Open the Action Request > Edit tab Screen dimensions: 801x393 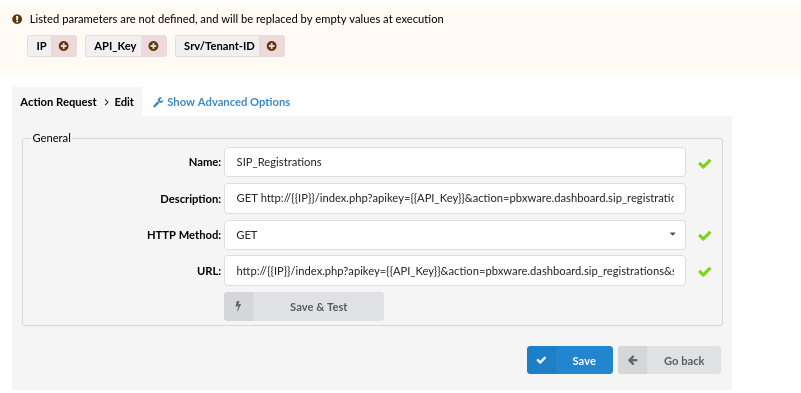(77, 102)
